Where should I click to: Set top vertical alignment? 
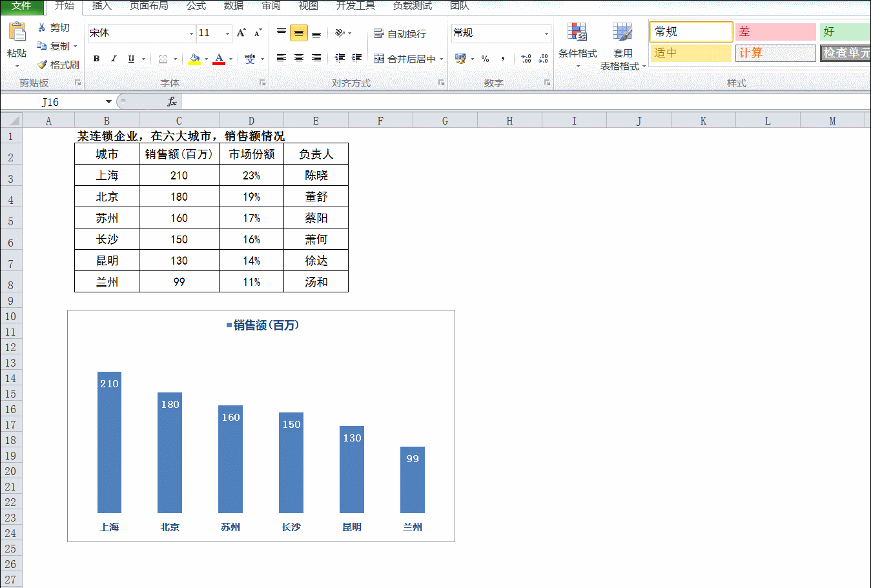(282, 33)
